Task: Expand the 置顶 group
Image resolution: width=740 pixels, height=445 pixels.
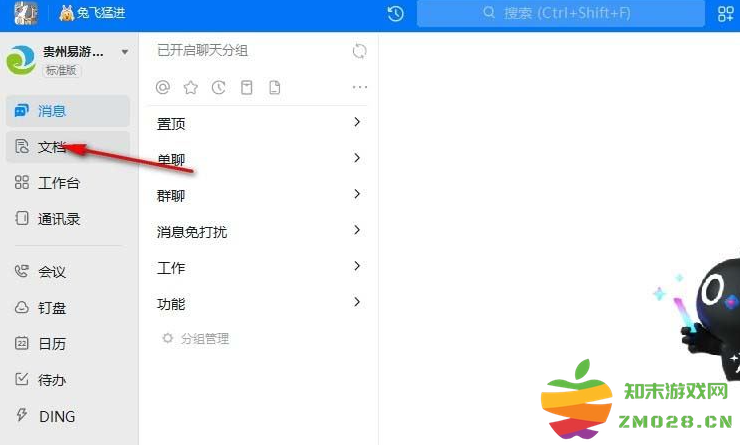Action: pyautogui.click(x=258, y=123)
